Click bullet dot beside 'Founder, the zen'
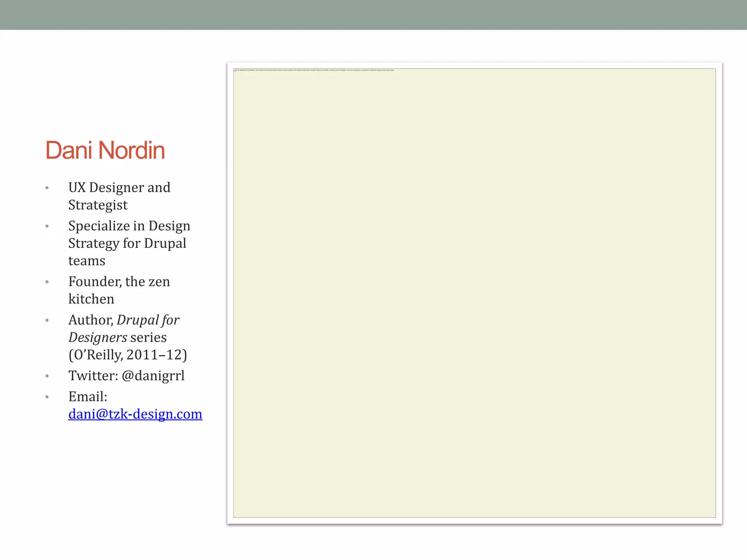This screenshot has width=747, height=560. 47,282
